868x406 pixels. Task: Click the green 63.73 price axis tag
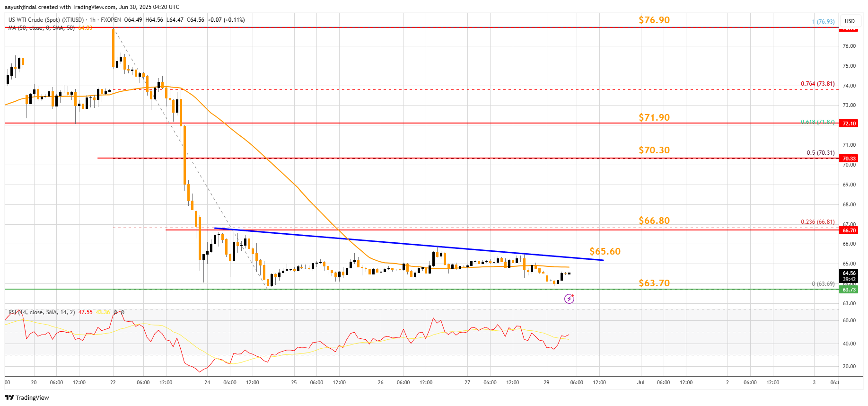pyautogui.click(x=849, y=290)
